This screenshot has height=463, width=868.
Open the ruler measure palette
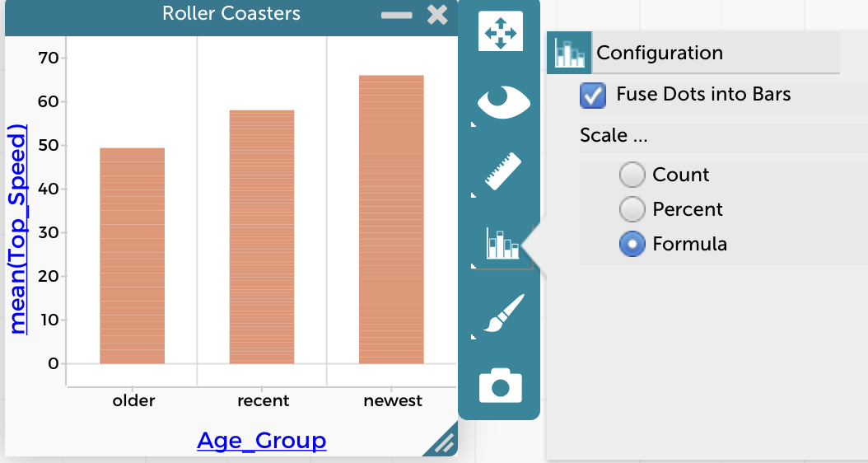(x=502, y=171)
